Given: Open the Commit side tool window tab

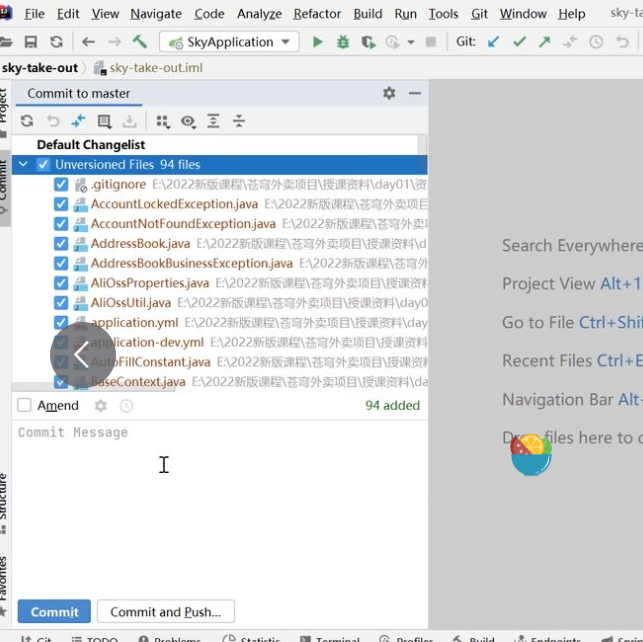Looking at the screenshot, I should (x=5, y=188).
